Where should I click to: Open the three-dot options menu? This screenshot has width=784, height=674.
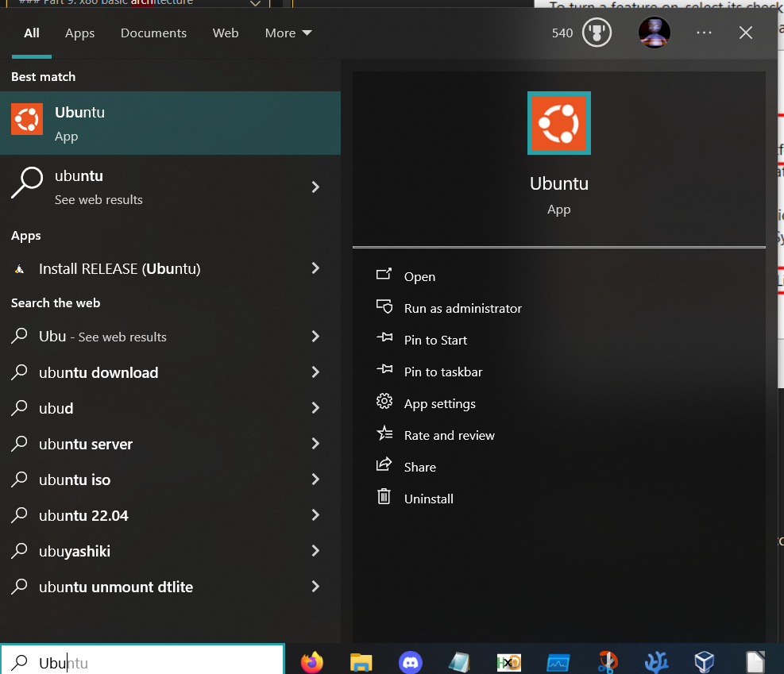704,33
